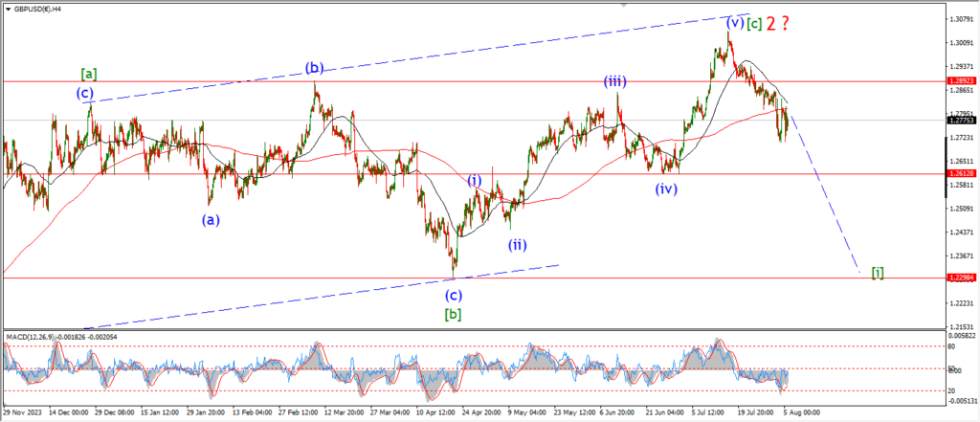The width and height of the screenshot is (980, 422).
Task: Select the green [a] wave label
Action: point(89,75)
